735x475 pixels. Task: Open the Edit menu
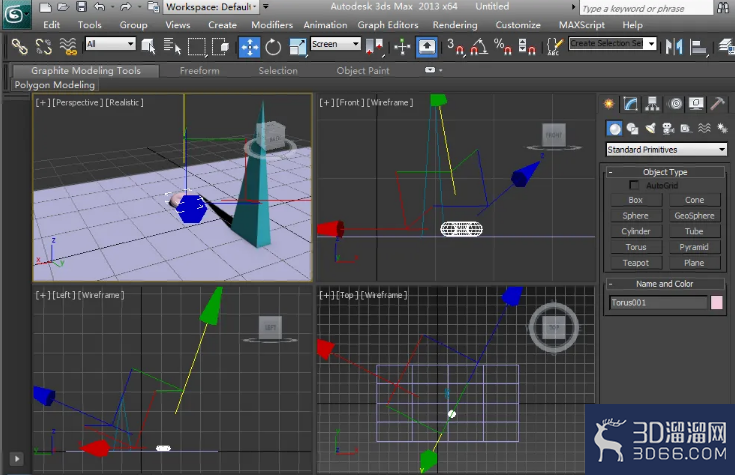[51, 25]
